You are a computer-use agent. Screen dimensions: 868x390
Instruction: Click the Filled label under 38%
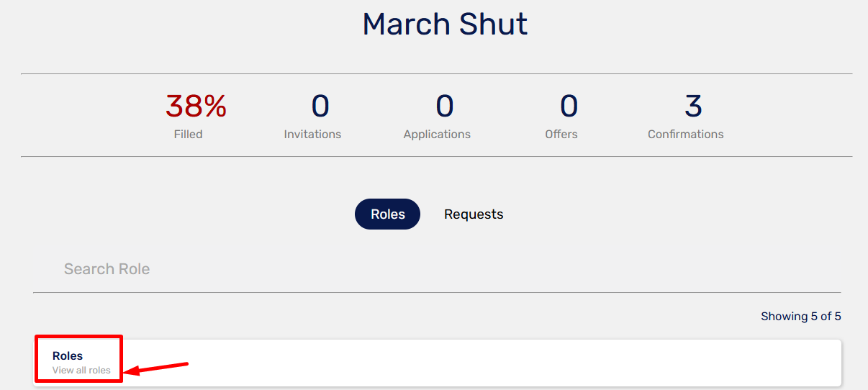tap(188, 134)
